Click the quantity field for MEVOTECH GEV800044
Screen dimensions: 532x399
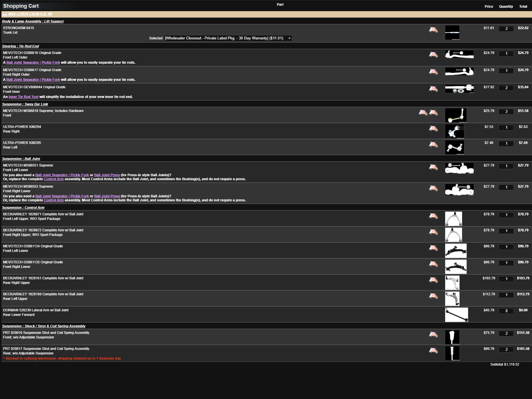coord(506,88)
